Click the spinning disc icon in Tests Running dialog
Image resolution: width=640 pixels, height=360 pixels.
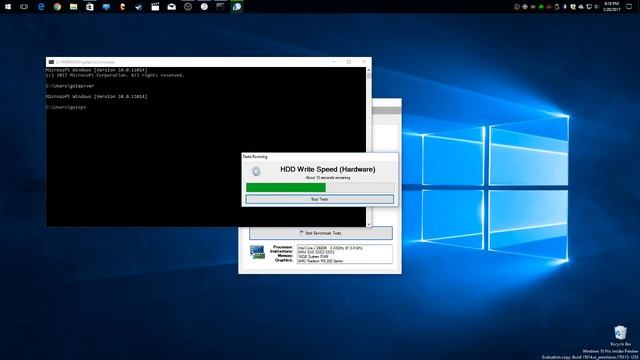pyautogui.click(x=256, y=171)
